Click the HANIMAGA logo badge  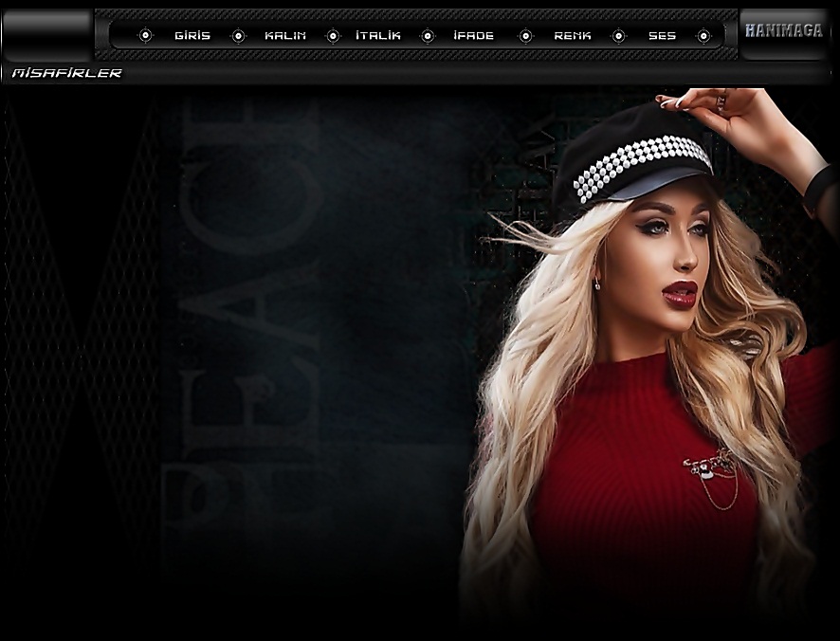pos(784,31)
